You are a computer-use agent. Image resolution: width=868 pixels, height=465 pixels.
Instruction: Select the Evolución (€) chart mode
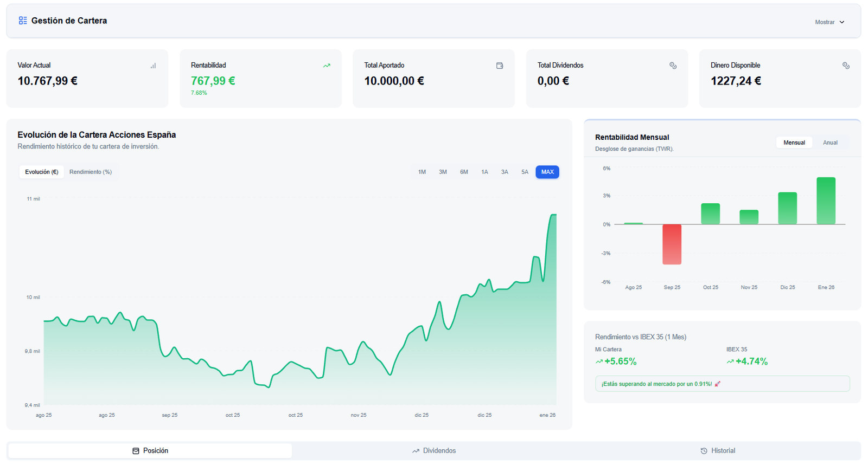(42, 172)
